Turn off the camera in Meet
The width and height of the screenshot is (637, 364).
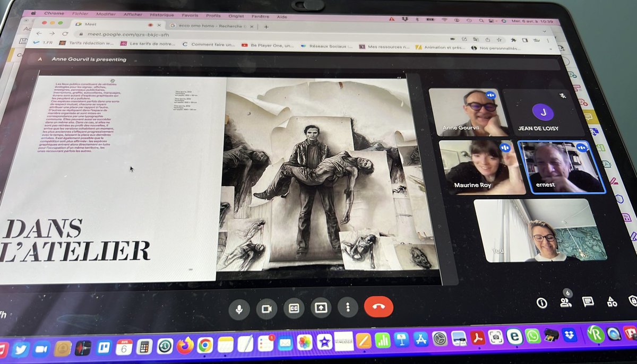coord(266,309)
